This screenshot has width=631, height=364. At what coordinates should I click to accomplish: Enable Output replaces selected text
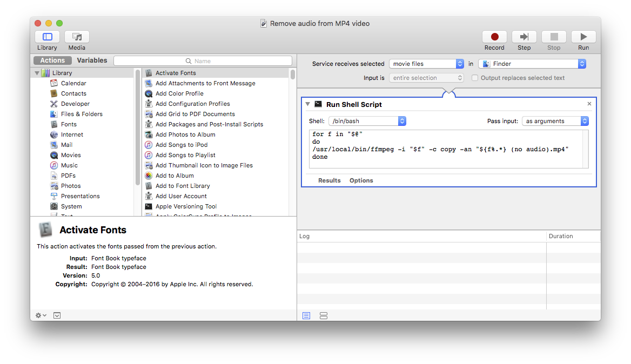(x=475, y=78)
